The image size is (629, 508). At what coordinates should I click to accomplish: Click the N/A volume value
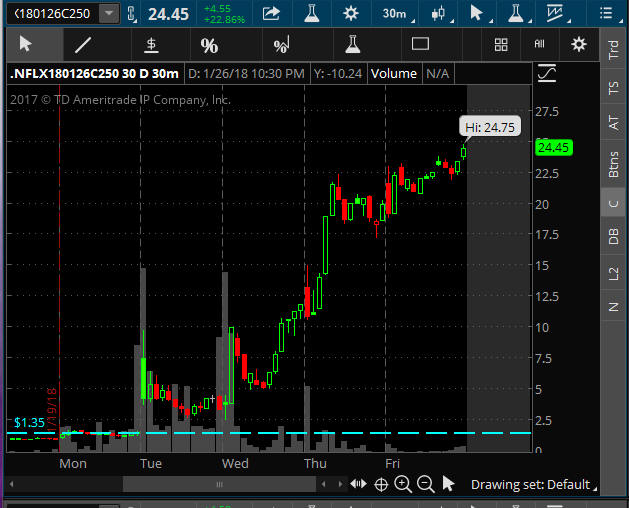[x=438, y=73]
